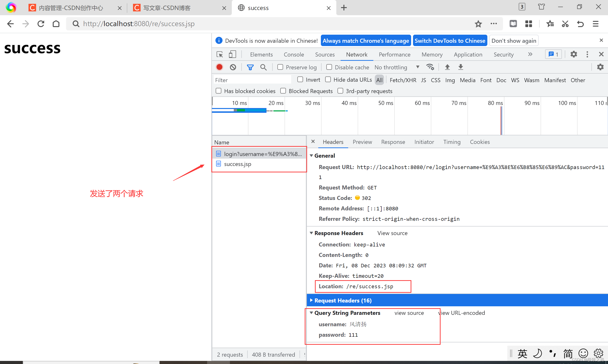The width and height of the screenshot is (608, 364).
Task: Toggle the Preserve log checkbox
Action: coord(280,67)
